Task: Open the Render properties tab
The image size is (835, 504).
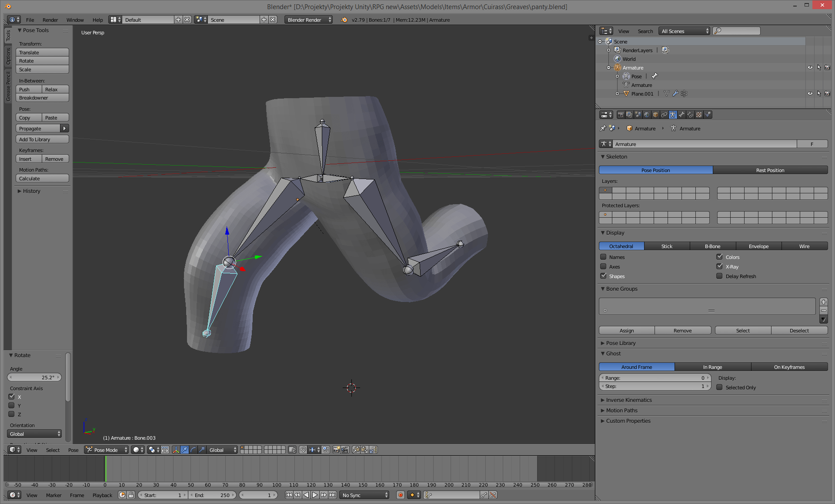Action: click(621, 115)
